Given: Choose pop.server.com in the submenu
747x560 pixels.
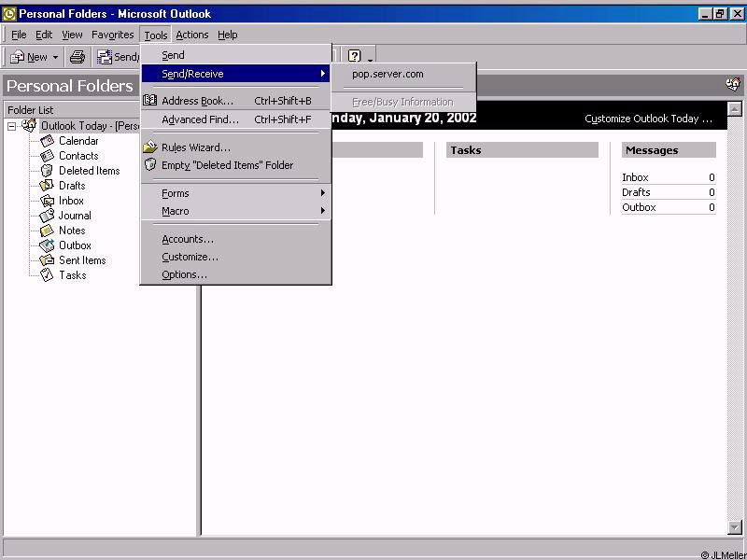Looking at the screenshot, I should 403,74.
